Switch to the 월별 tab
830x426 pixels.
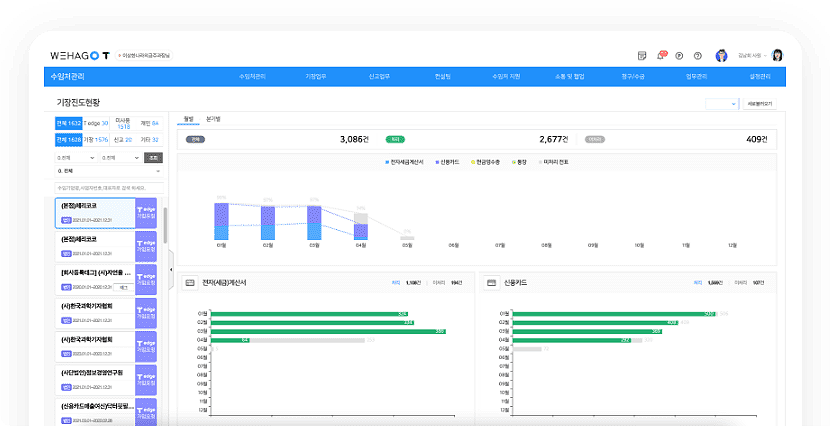click(188, 120)
